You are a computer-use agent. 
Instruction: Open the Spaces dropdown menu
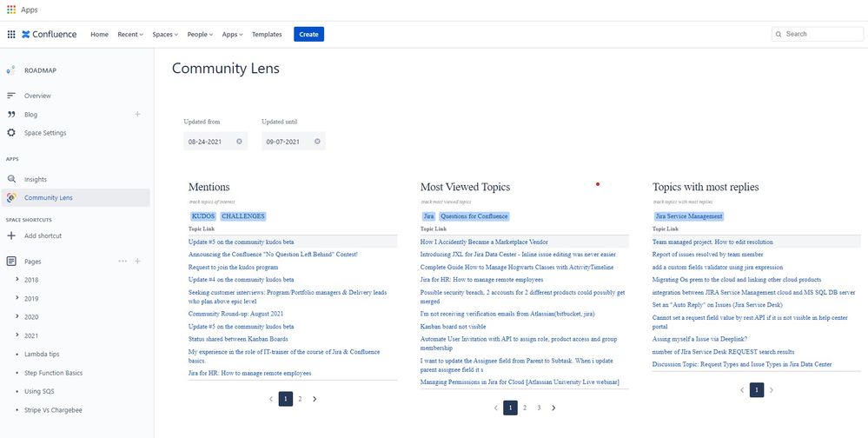click(x=165, y=35)
